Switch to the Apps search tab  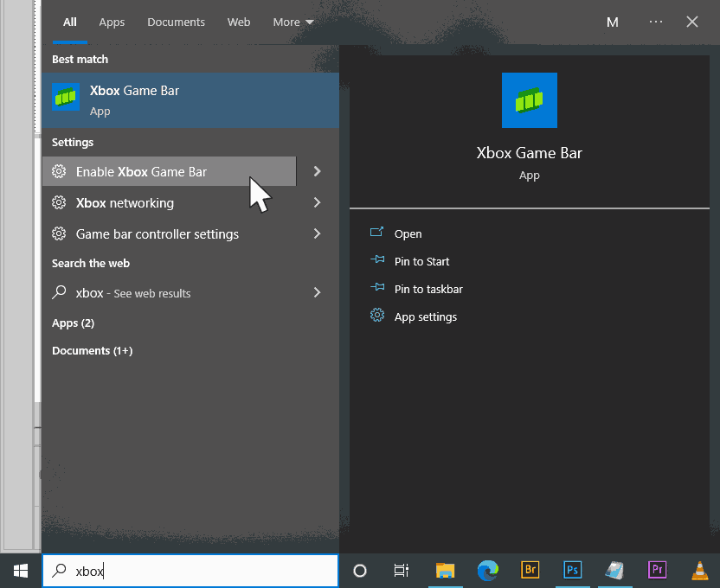point(112,22)
